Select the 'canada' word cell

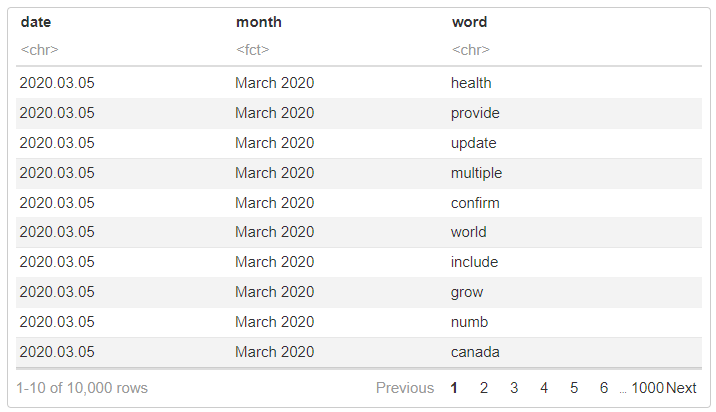pos(475,352)
